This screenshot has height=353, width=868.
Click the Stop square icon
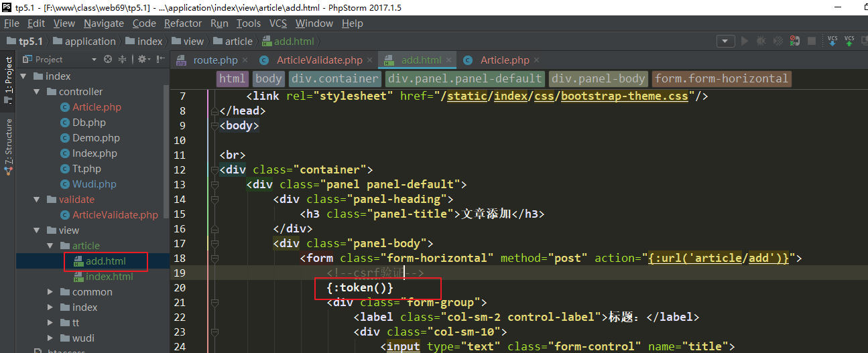click(x=812, y=41)
